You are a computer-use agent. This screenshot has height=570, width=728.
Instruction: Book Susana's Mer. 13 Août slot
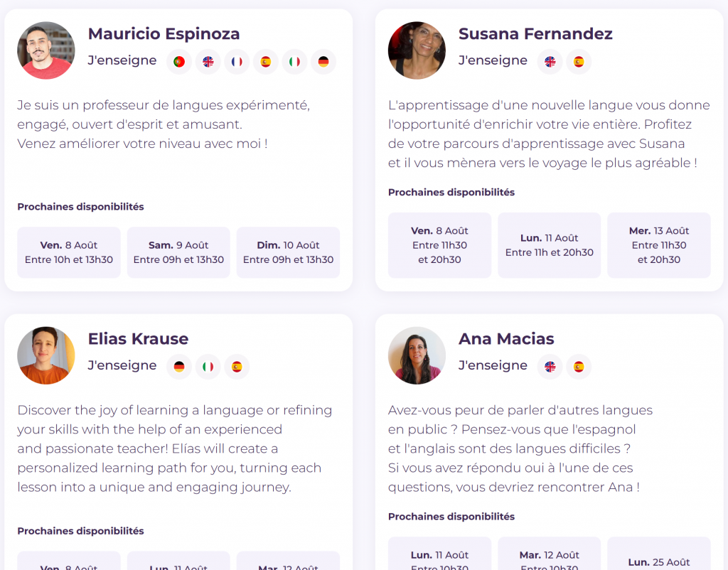(658, 245)
